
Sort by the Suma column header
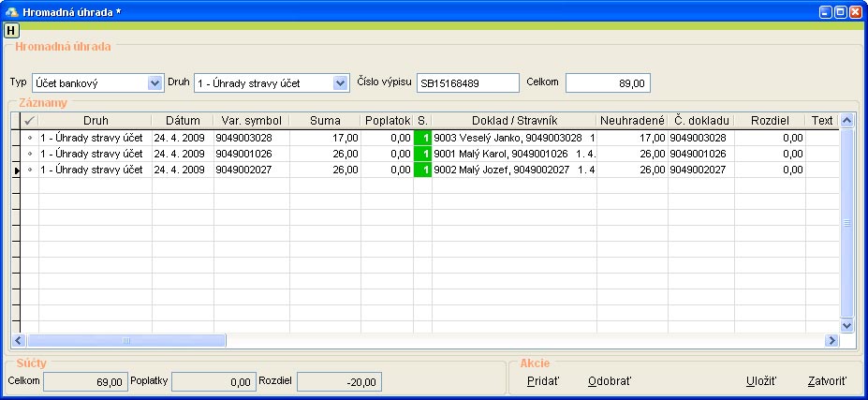point(325,121)
